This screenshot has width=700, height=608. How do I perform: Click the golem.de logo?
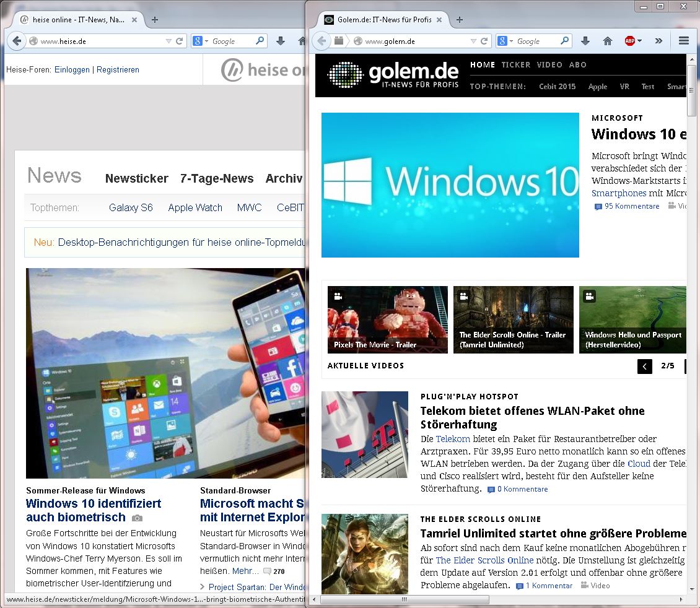(x=393, y=74)
